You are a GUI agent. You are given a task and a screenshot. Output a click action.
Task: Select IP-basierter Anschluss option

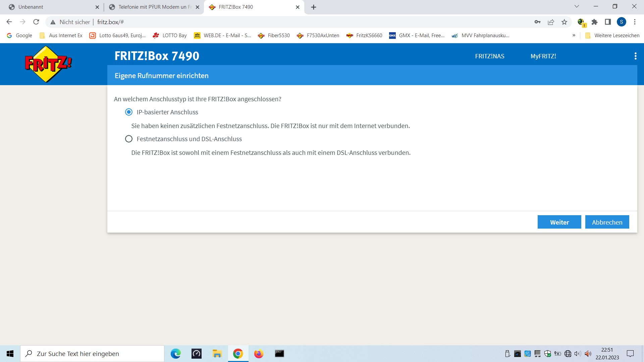pos(129,112)
